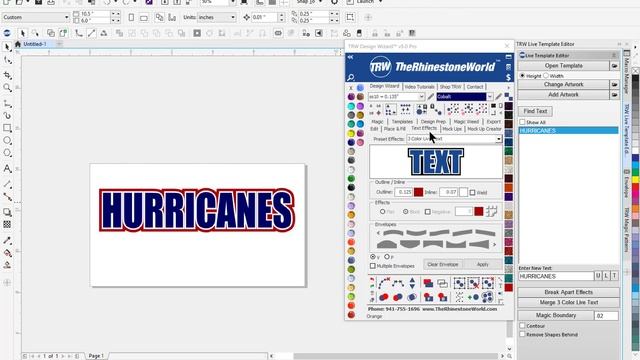Viewport: 640px width, 360px height.
Task: Click the Find Text button
Action: click(535, 111)
